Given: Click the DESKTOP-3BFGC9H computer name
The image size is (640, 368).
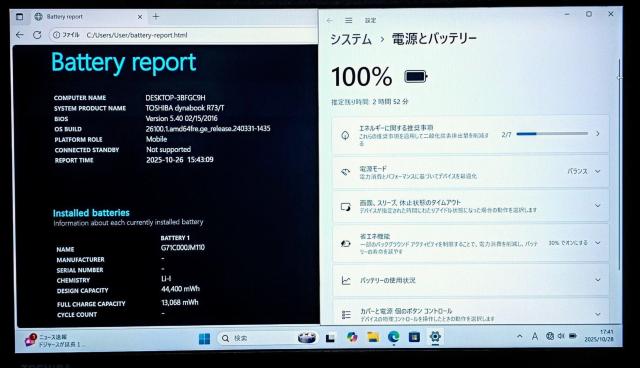Looking at the screenshot, I should pos(176,98).
